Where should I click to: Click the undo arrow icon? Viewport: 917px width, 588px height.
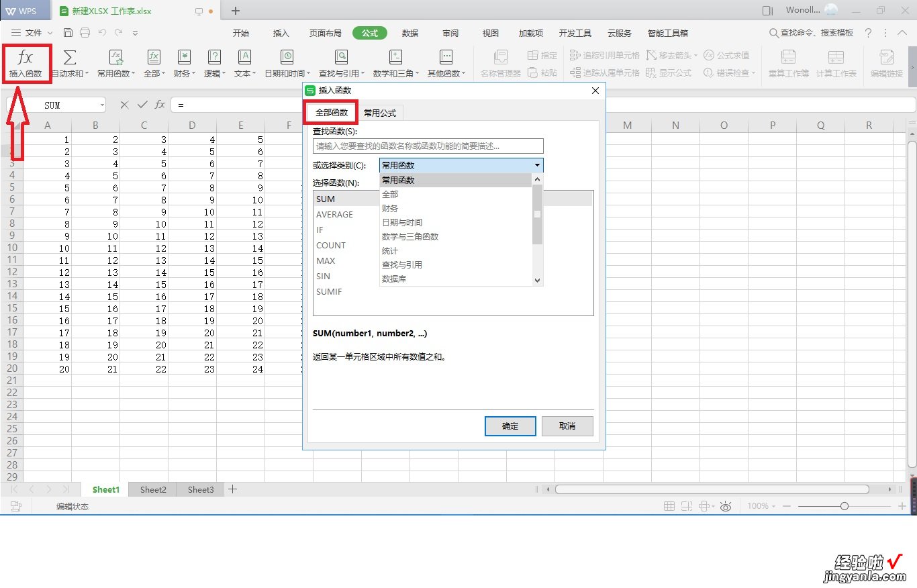[x=102, y=32]
